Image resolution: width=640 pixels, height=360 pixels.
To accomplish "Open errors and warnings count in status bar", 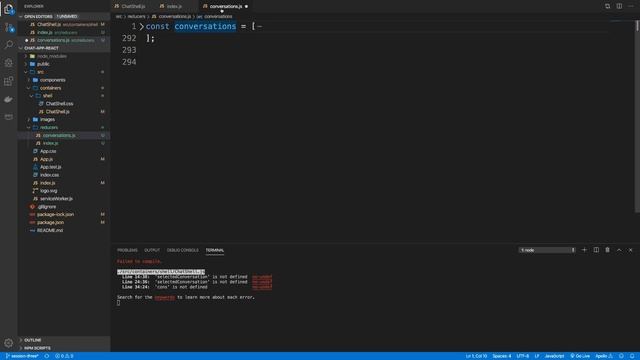I will point(64,356).
